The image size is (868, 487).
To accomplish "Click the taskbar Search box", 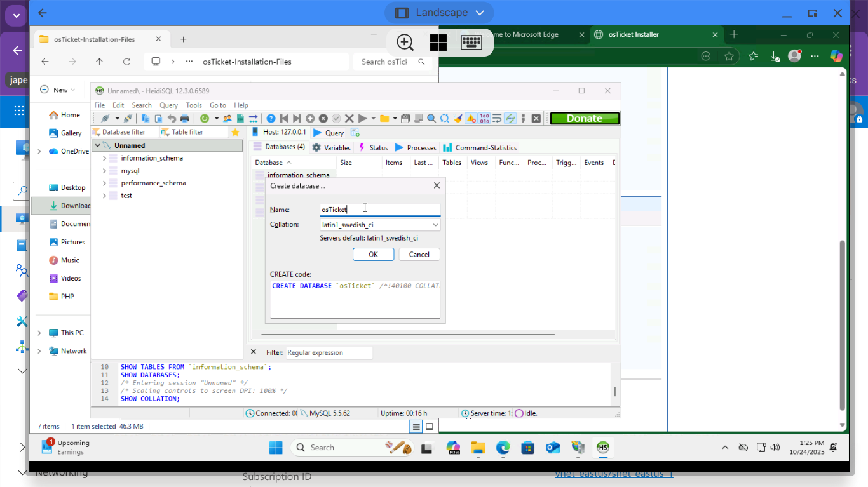I will (x=352, y=448).
